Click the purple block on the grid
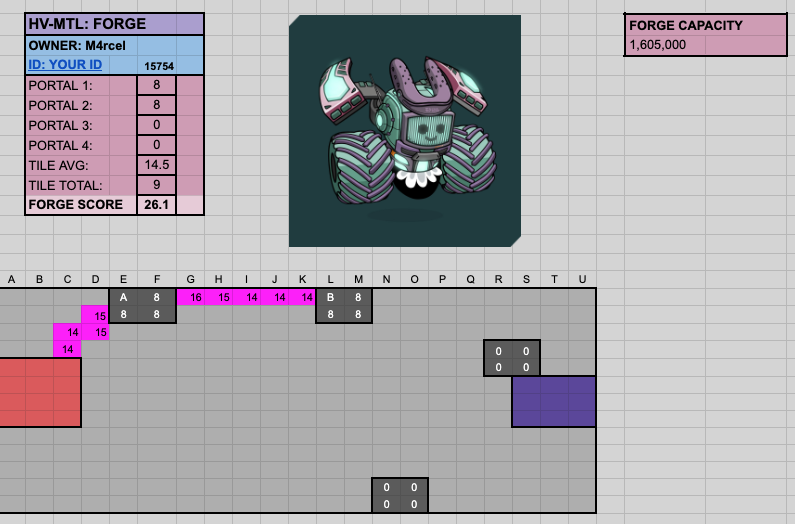795x524 pixels. [554, 401]
